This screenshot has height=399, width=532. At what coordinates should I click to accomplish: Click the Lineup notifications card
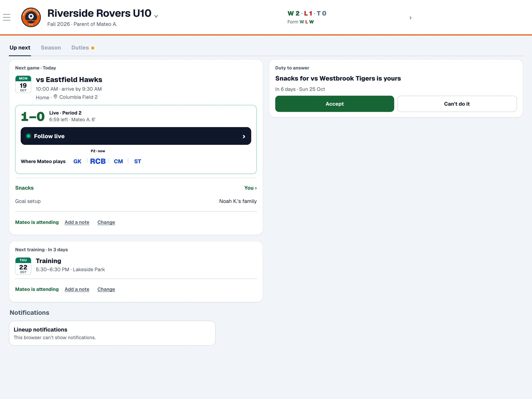coord(112,333)
